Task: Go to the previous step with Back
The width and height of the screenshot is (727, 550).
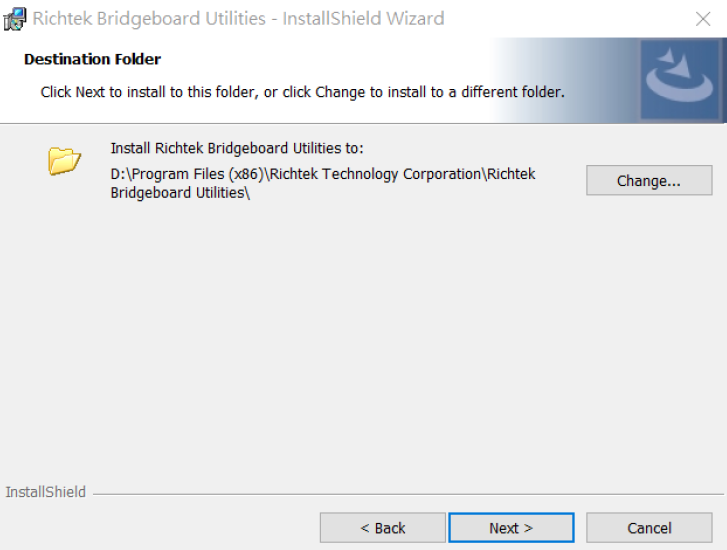Action: (x=383, y=528)
